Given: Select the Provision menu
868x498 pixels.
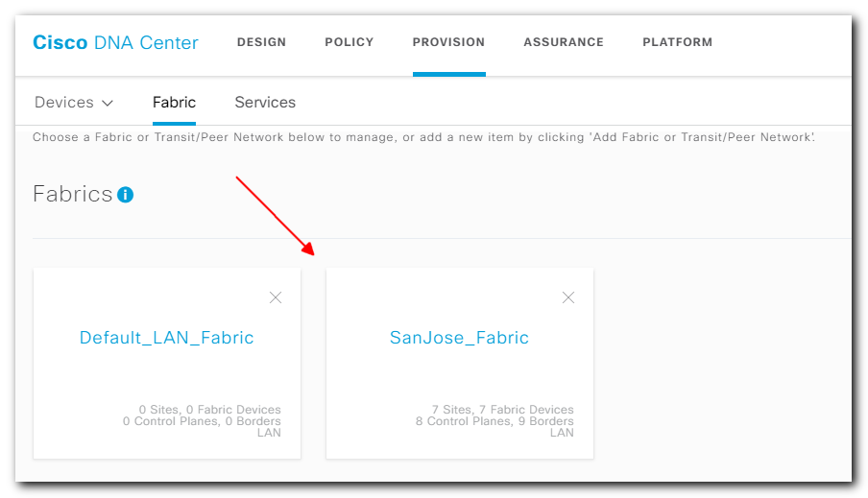Looking at the screenshot, I should point(448,42).
